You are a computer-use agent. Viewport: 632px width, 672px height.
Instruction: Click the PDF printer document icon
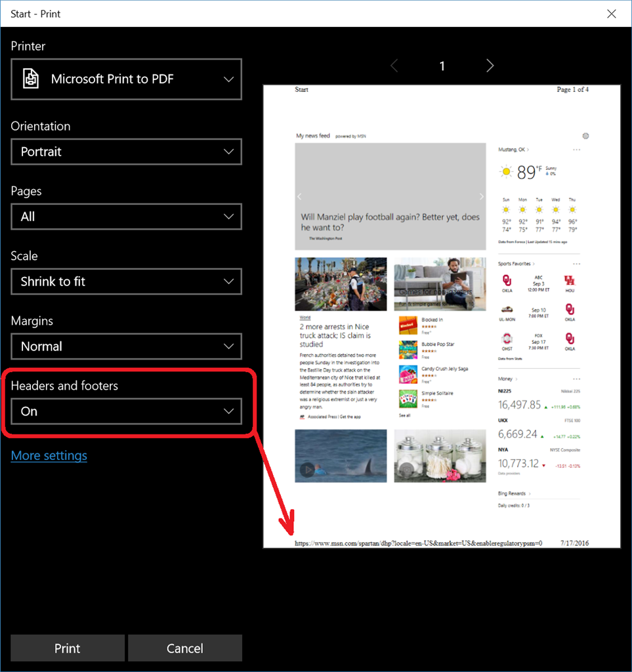coord(31,79)
